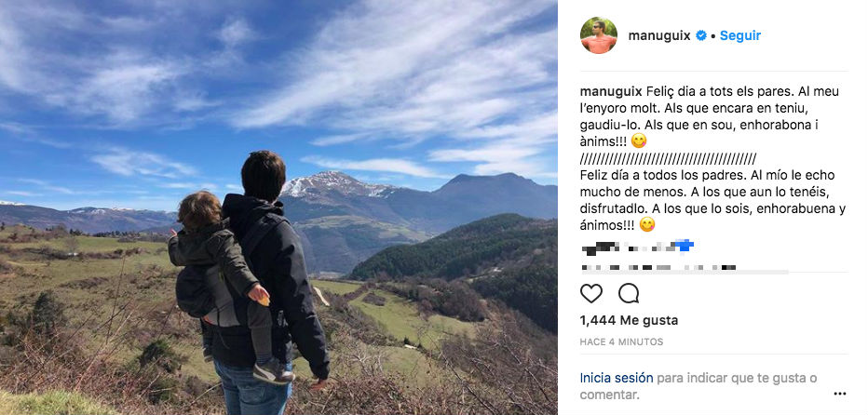The image size is (868, 415).
Task: Click the "para indicar que te gusta o comentar" text
Action: [736, 378]
